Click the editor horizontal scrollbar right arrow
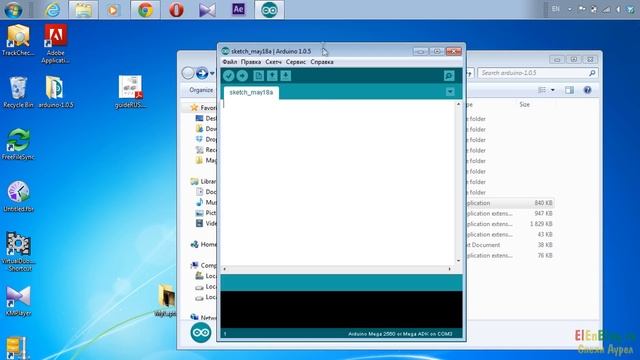640x360 pixels. 449,269
